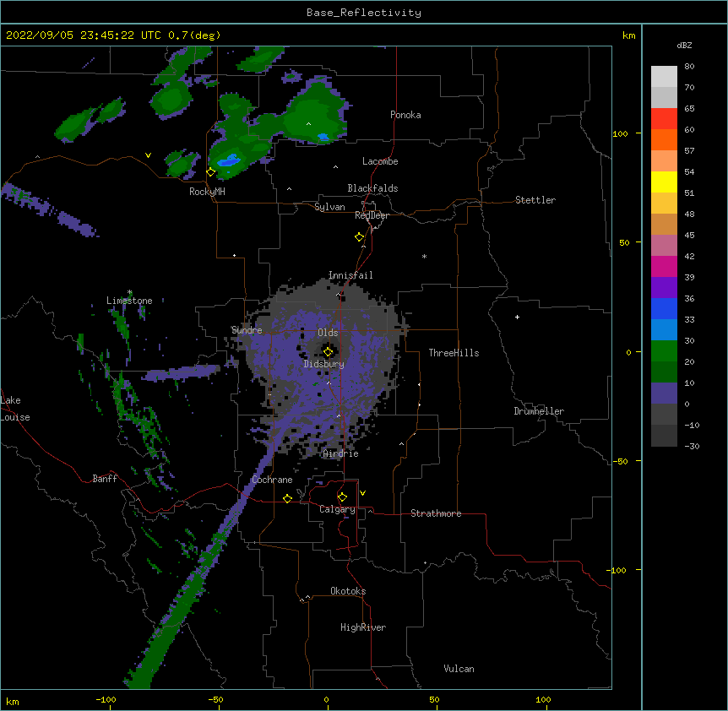728x711 pixels.
Task: Click the Calgary city label
Action: pos(337,509)
